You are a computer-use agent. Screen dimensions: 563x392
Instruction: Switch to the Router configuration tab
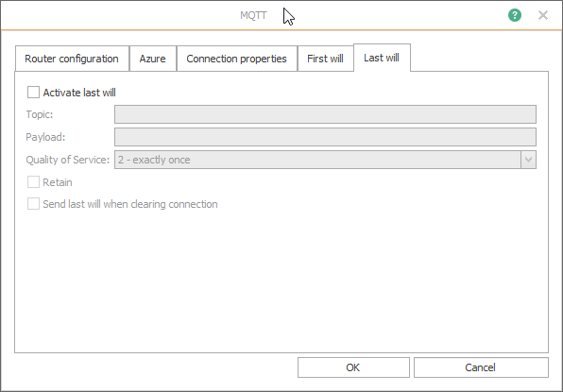(x=72, y=59)
